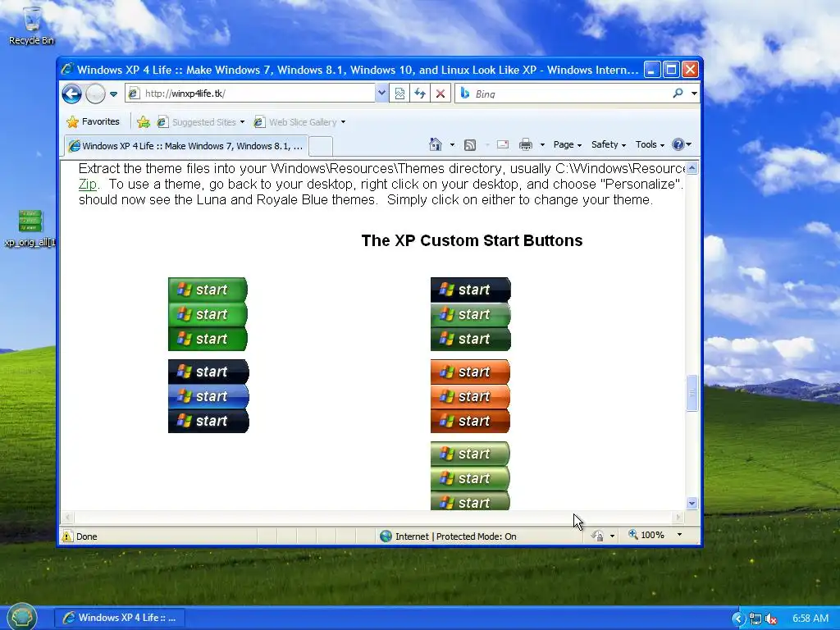Image resolution: width=840 pixels, height=630 pixels.
Task: Click the black and dark green start button set
Action: (470, 314)
